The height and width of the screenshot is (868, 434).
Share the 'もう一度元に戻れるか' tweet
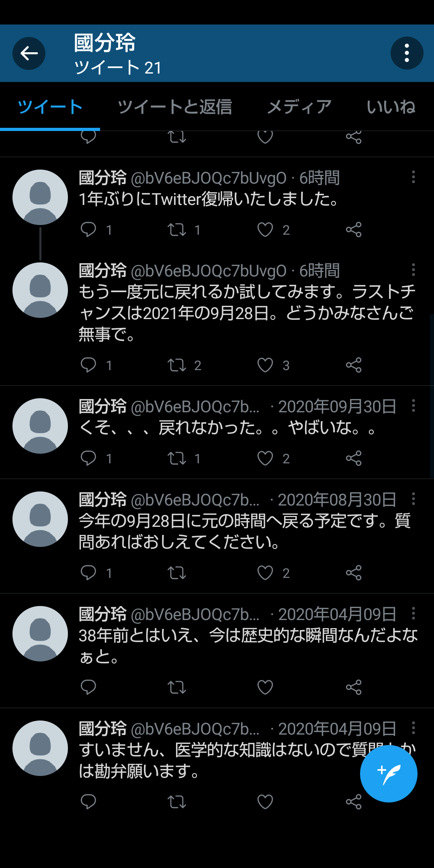pos(354,365)
